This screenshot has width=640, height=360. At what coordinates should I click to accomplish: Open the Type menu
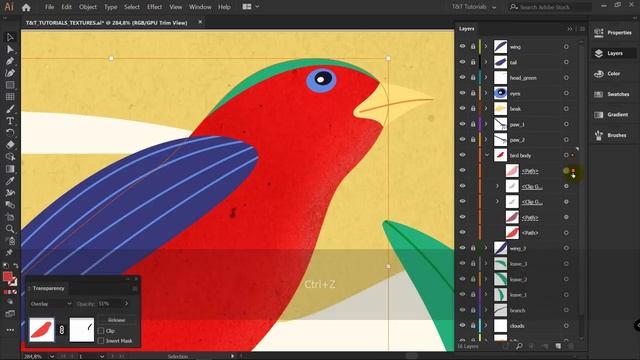(110, 7)
